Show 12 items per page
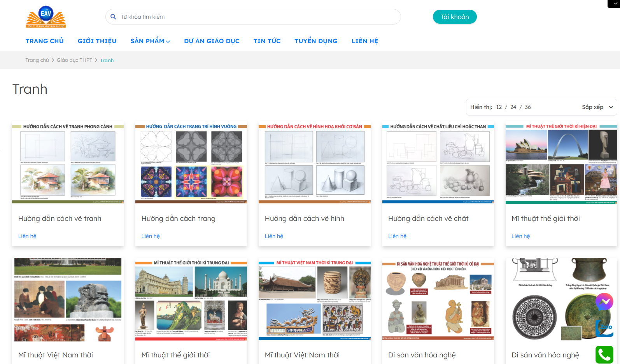 [499, 107]
